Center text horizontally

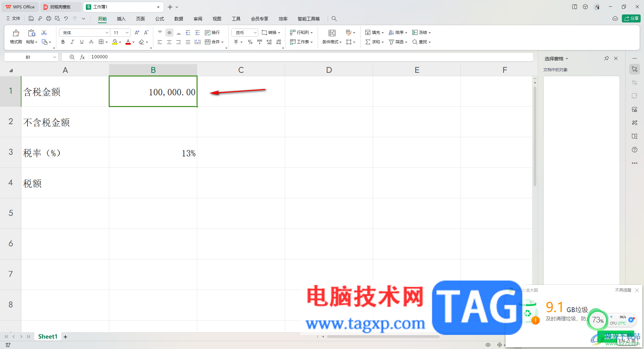169,42
